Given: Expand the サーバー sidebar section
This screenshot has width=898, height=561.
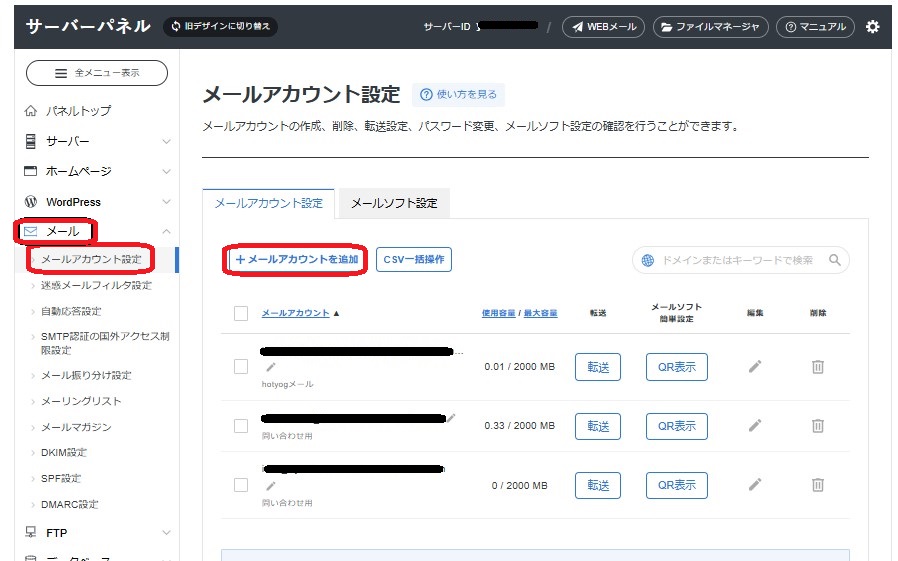Looking at the screenshot, I should (95, 141).
